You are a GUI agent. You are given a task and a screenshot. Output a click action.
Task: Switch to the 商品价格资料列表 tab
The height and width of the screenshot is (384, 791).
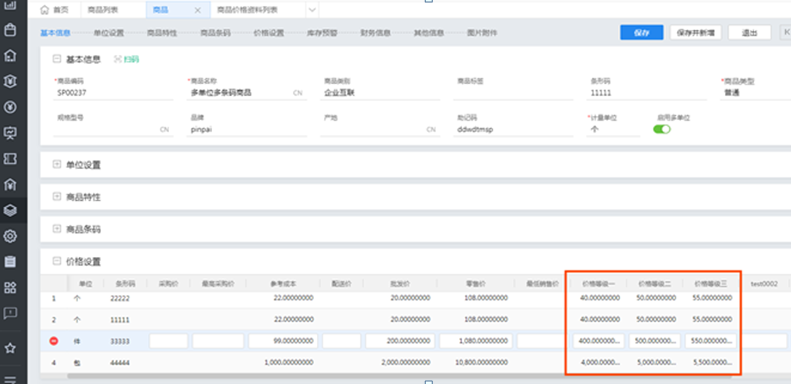click(247, 10)
